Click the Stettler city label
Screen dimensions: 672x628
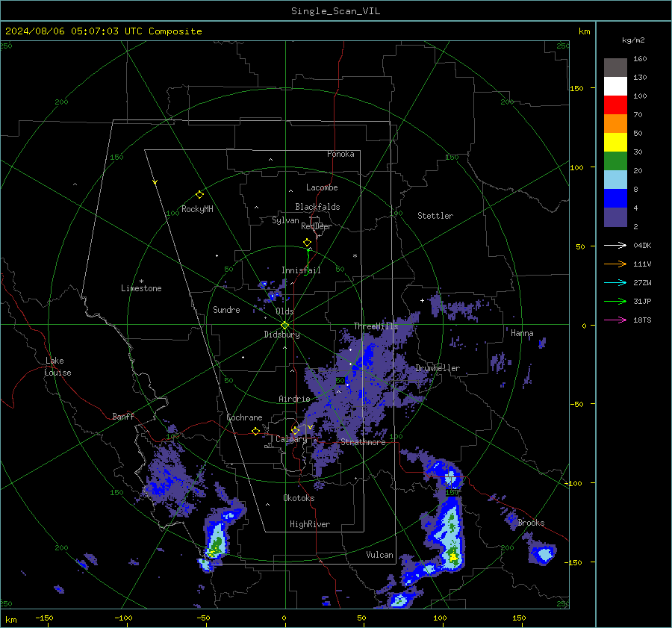[435, 216]
